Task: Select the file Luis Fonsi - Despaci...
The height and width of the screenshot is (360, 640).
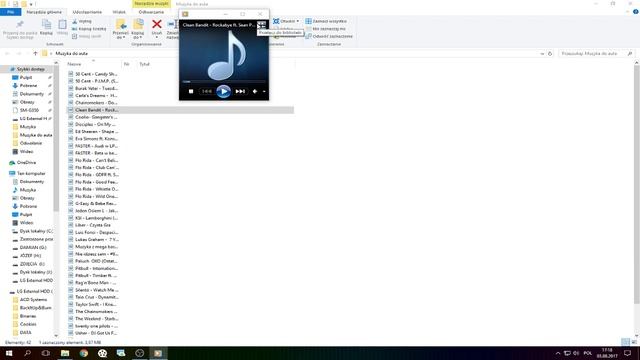Action: (x=96, y=232)
